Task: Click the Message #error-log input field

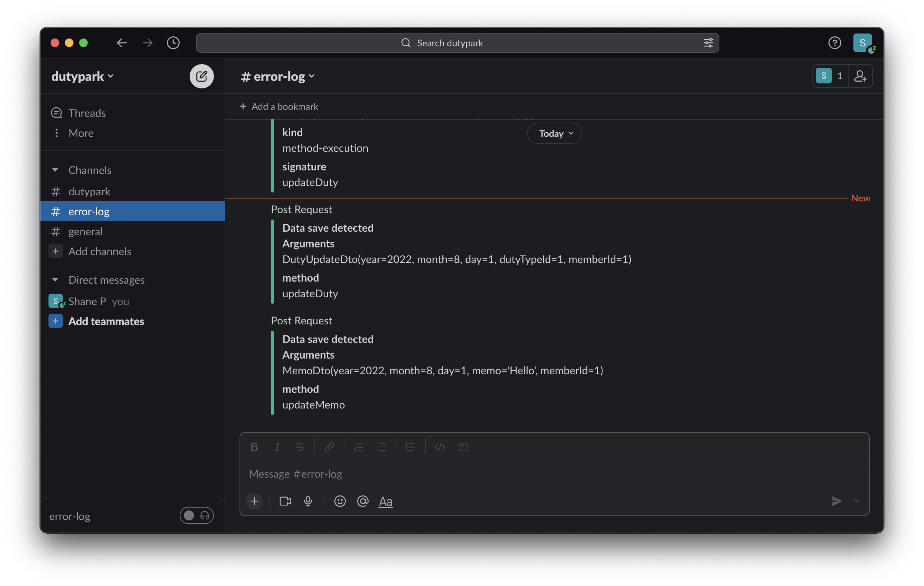Action: click(x=537, y=474)
